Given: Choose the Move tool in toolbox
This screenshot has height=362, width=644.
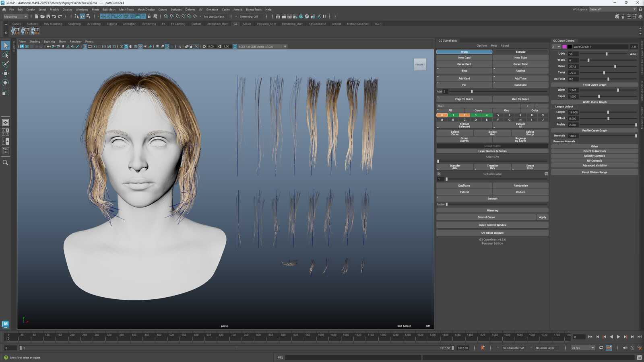Looking at the screenshot, I should tap(6, 73).
